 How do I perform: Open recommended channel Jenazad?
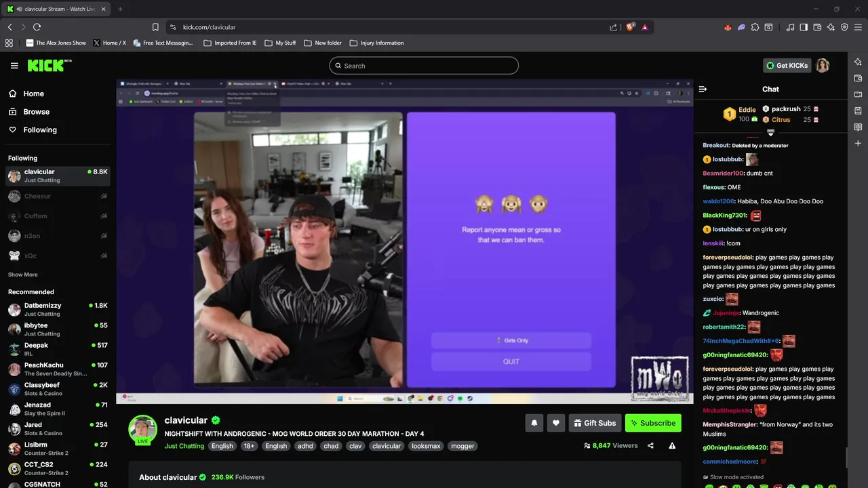(58, 409)
